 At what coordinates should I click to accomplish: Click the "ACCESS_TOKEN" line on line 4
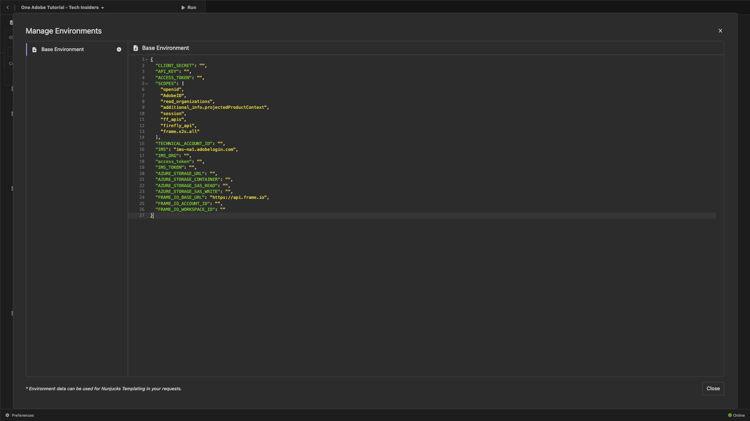coord(179,78)
